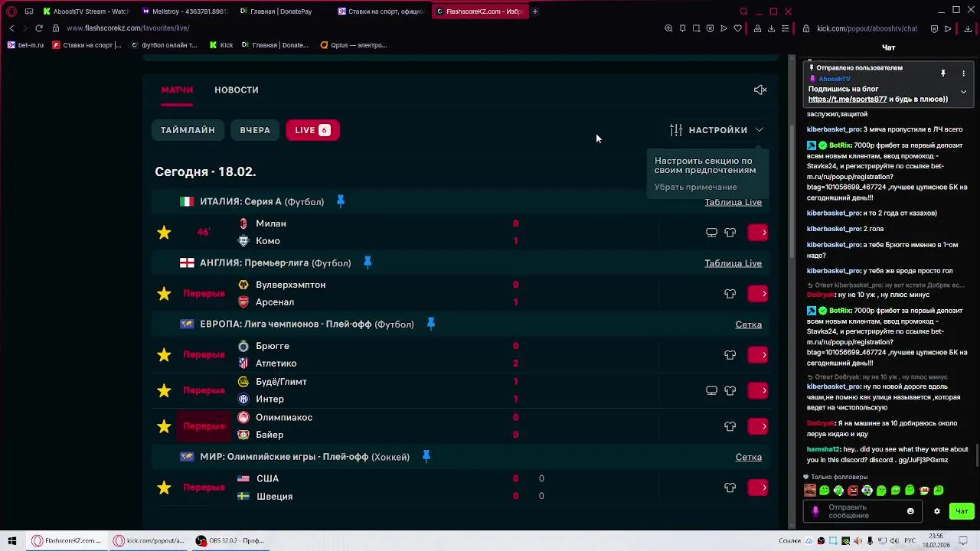Open lineups shirt icon for Брюгге match

tap(730, 354)
